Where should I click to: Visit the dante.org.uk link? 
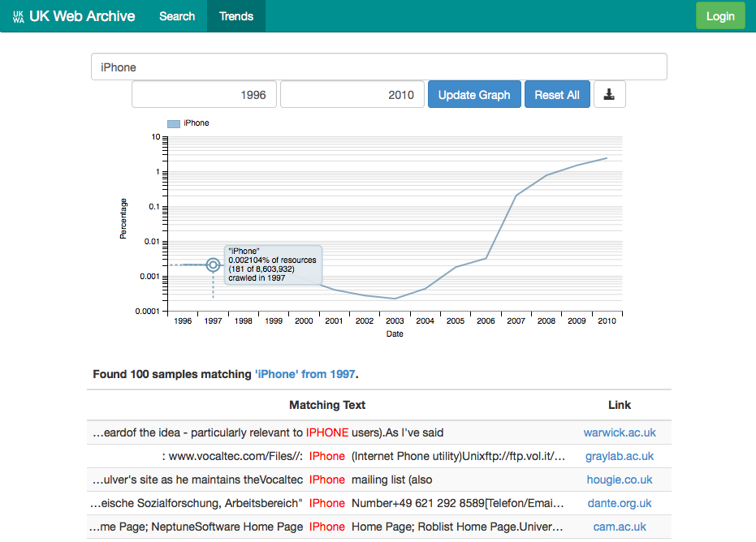click(620, 503)
